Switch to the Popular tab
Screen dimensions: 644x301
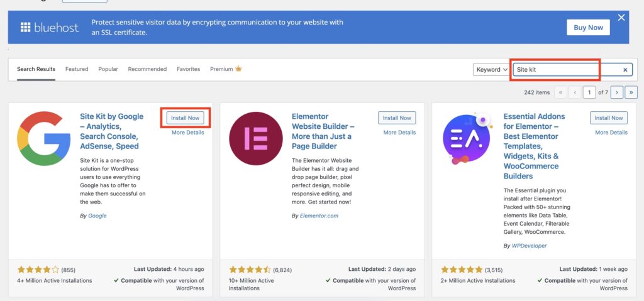[108, 69]
